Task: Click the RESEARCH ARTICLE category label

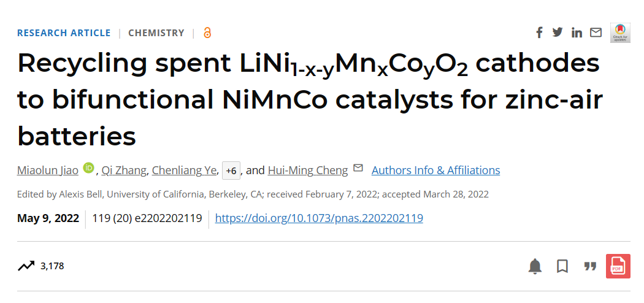Action: (x=64, y=33)
